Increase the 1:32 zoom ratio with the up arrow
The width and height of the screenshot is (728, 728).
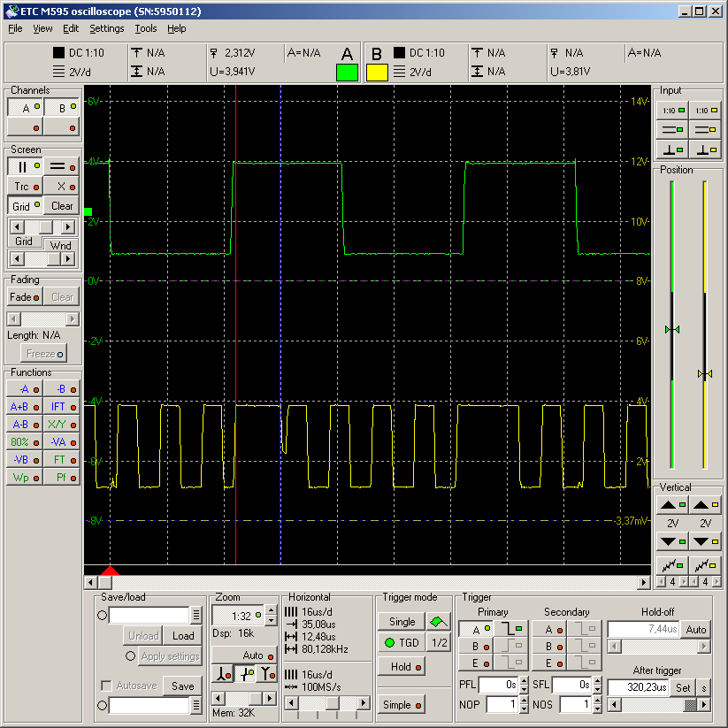270,609
